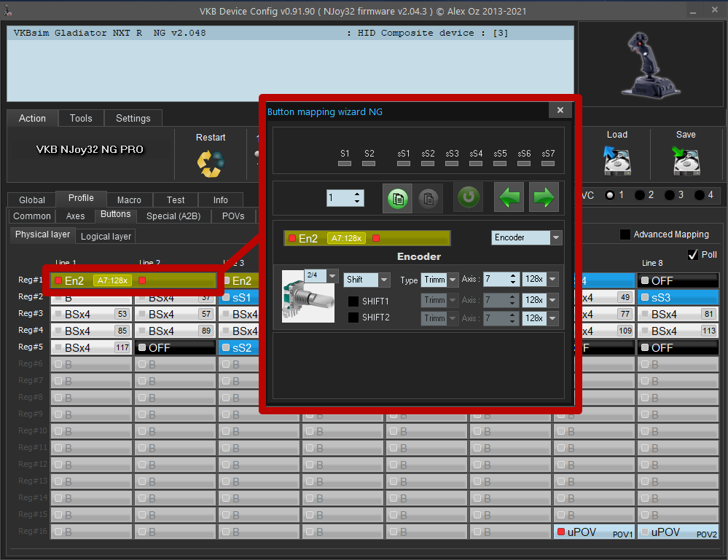Viewport: 728px width, 560px height.
Task: Select the Physical layer tab
Action: (x=43, y=234)
